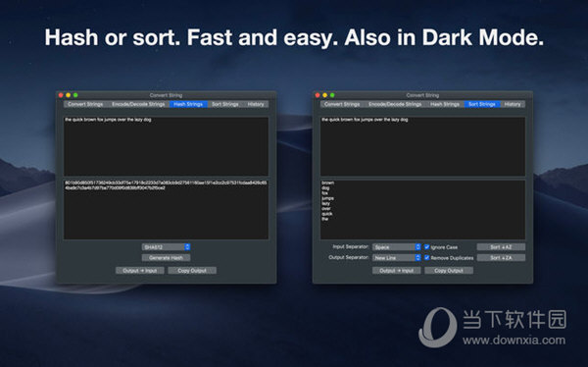The height and width of the screenshot is (367, 588).
Task: Click the Generate Hash button
Action: 167,258
